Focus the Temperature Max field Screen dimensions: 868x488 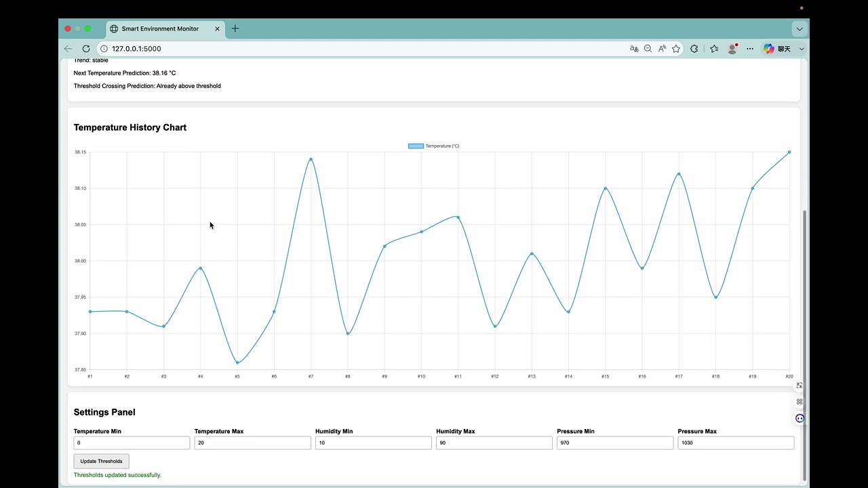(252, 443)
